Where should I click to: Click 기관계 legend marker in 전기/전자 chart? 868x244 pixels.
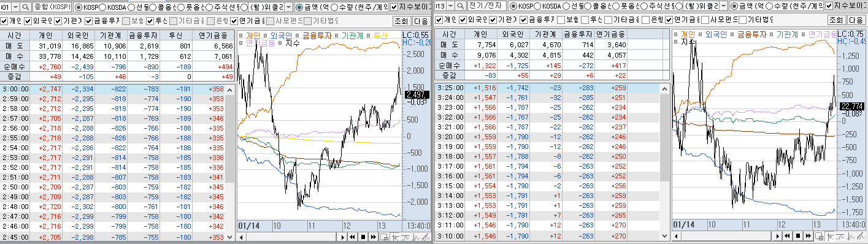coord(771,35)
